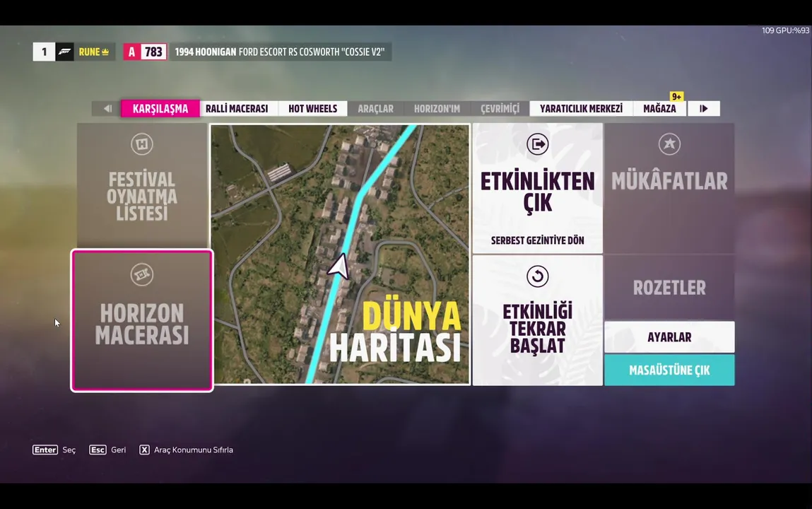Click the exit arrow icon on Etkinlikten Çık

coord(538,144)
